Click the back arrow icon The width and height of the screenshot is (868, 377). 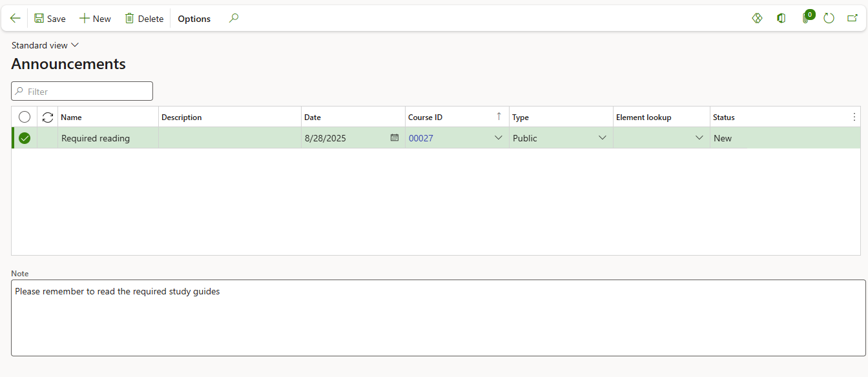pyautogui.click(x=15, y=19)
